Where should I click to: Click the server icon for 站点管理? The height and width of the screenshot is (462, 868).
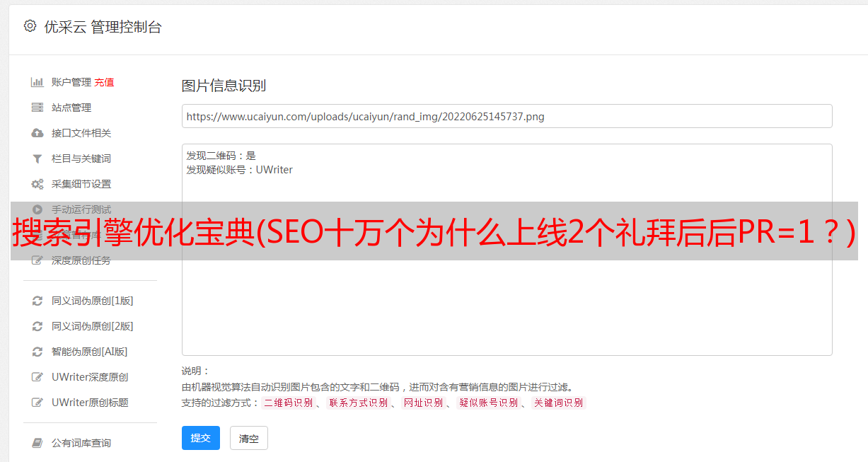pyautogui.click(x=37, y=108)
